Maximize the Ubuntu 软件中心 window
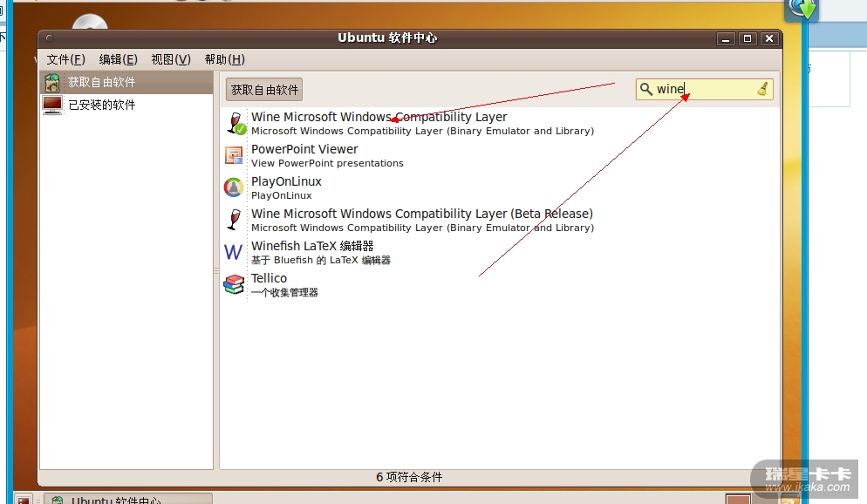This screenshot has width=867, height=504. [747, 38]
